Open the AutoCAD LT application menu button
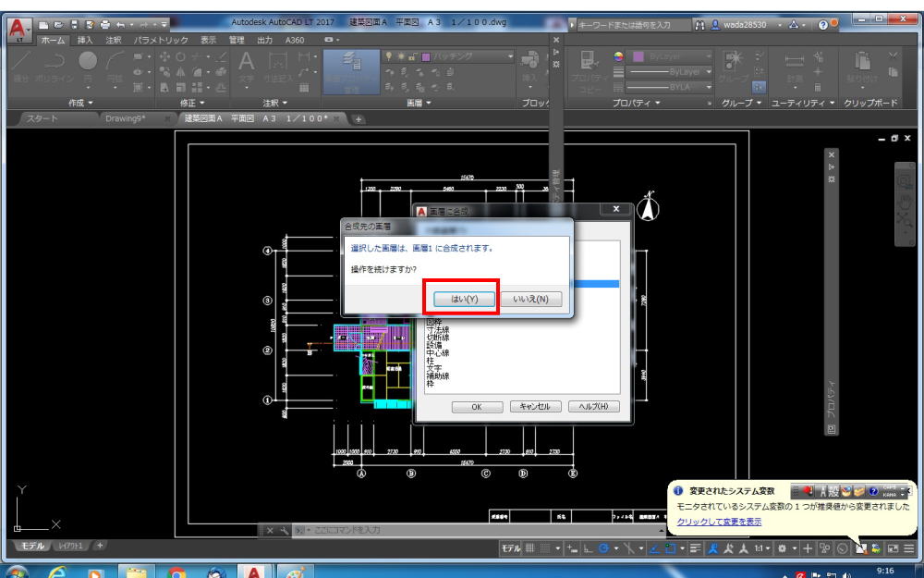Screen dimensions: 924x578 coord(18,30)
